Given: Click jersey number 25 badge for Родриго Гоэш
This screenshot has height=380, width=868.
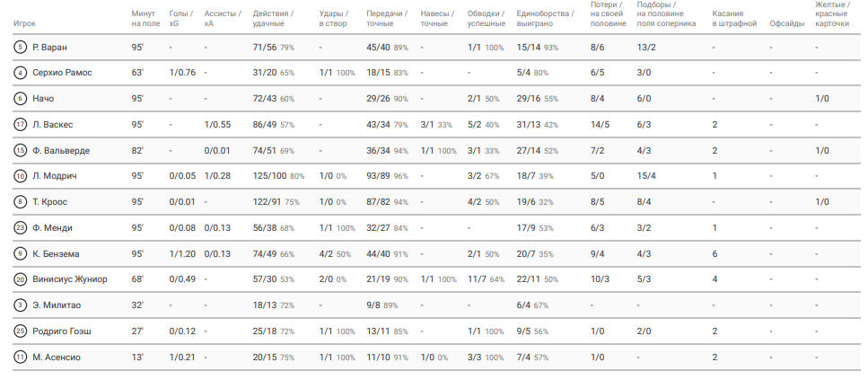Looking at the screenshot, I should point(20,331).
